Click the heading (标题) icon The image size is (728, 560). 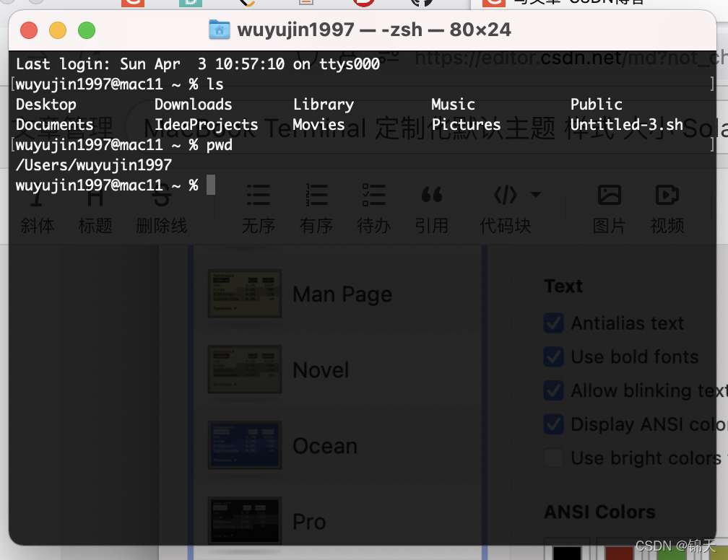[95, 197]
